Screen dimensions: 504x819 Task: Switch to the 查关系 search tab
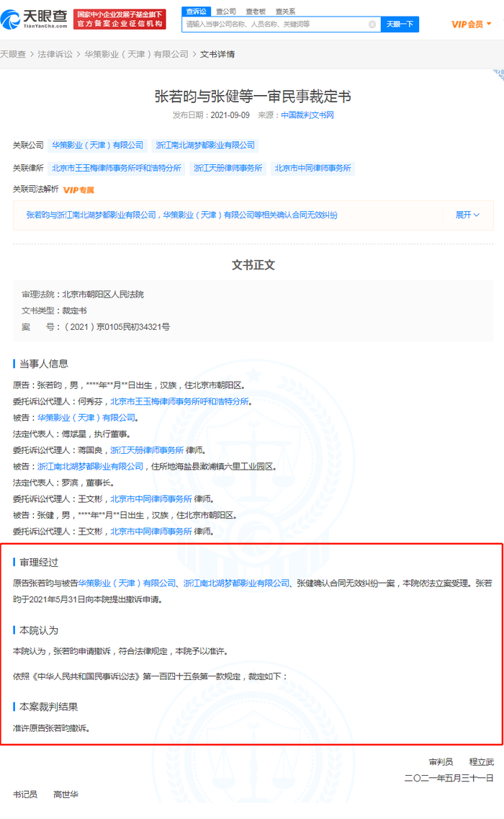(286, 12)
